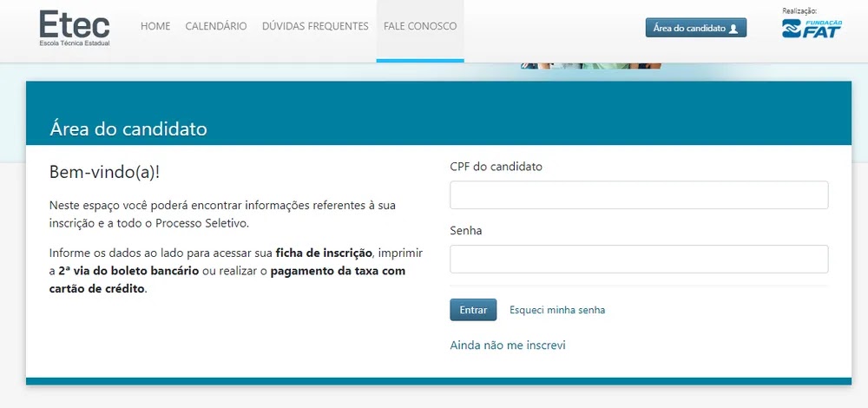Focus the CPF do candidato input field
868x408 pixels.
click(x=639, y=195)
